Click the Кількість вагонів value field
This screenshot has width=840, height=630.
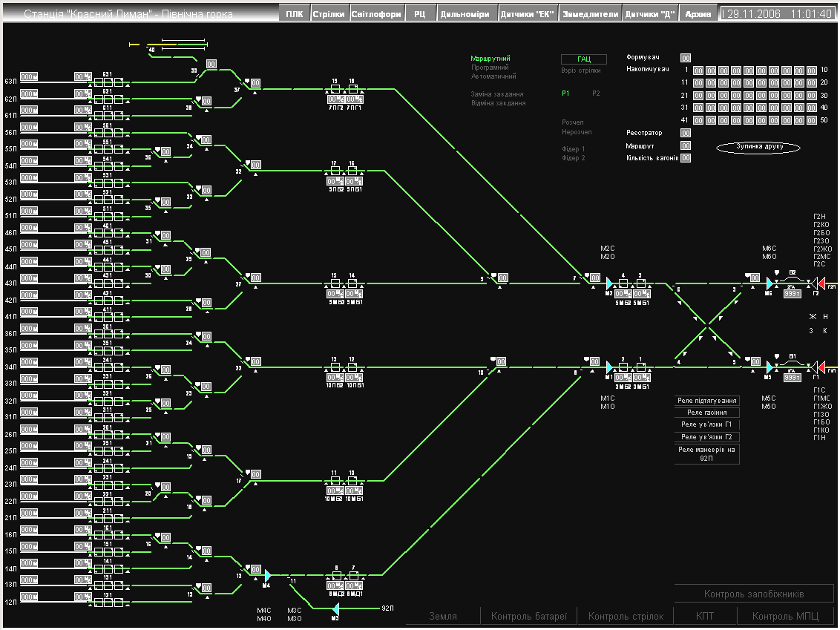coord(686,158)
